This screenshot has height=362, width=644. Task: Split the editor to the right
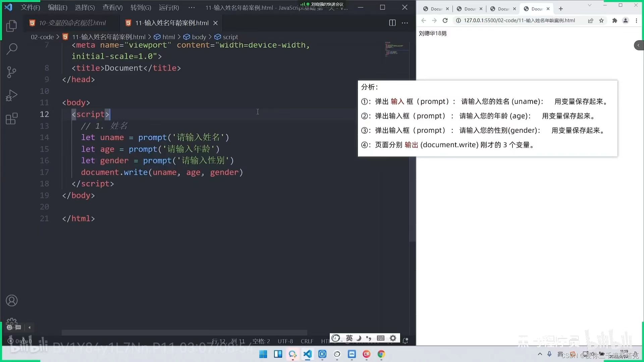tap(392, 23)
